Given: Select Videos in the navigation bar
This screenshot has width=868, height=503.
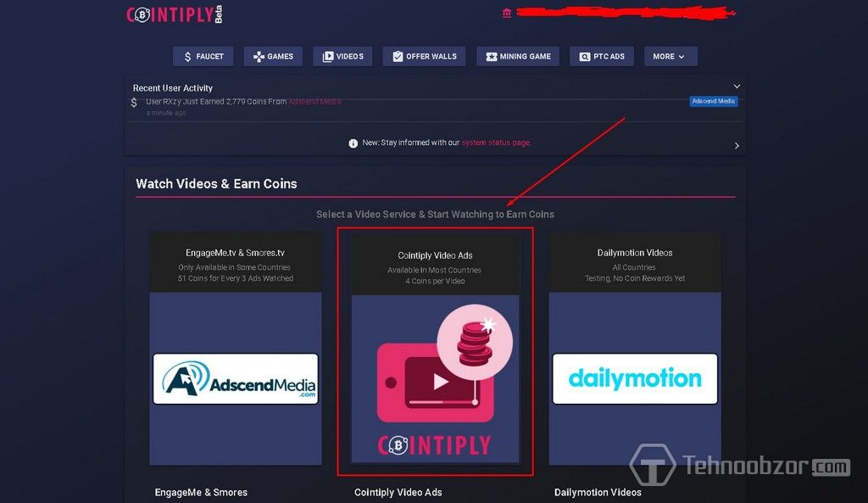Looking at the screenshot, I should tap(342, 57).
